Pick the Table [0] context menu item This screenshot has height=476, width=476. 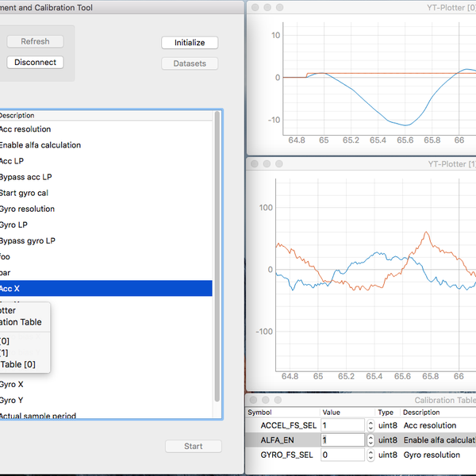(x=17, y=364)
